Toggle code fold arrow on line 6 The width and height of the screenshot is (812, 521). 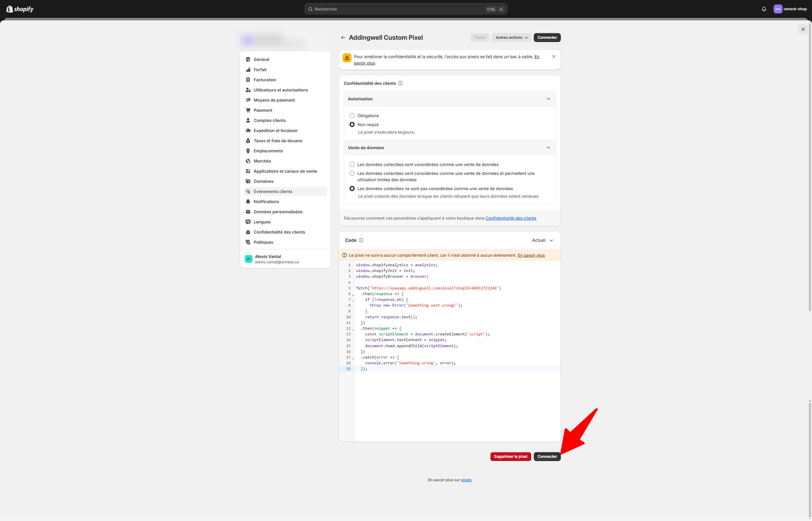coord(353,295)
